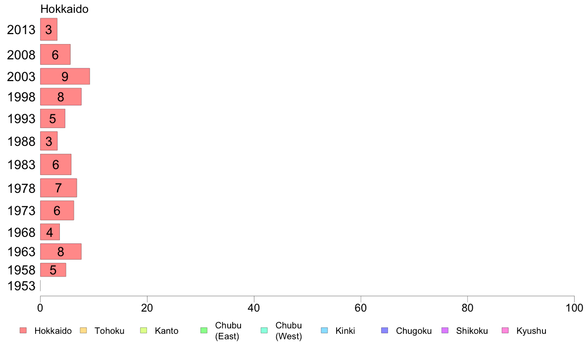
Task: Click the Tohoku orange legend swatch
Action: click(83, 330)
